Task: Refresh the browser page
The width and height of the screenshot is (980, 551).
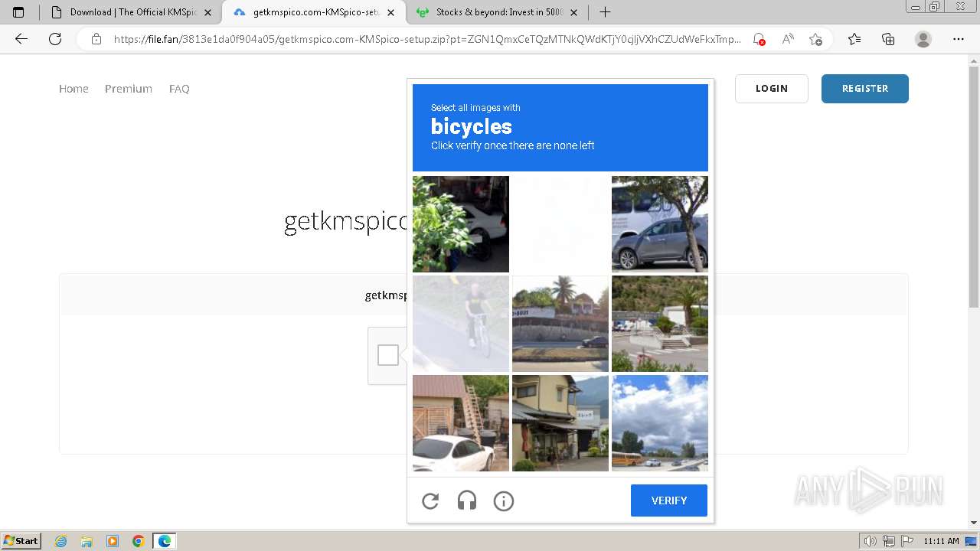Action: pos(55,39)
